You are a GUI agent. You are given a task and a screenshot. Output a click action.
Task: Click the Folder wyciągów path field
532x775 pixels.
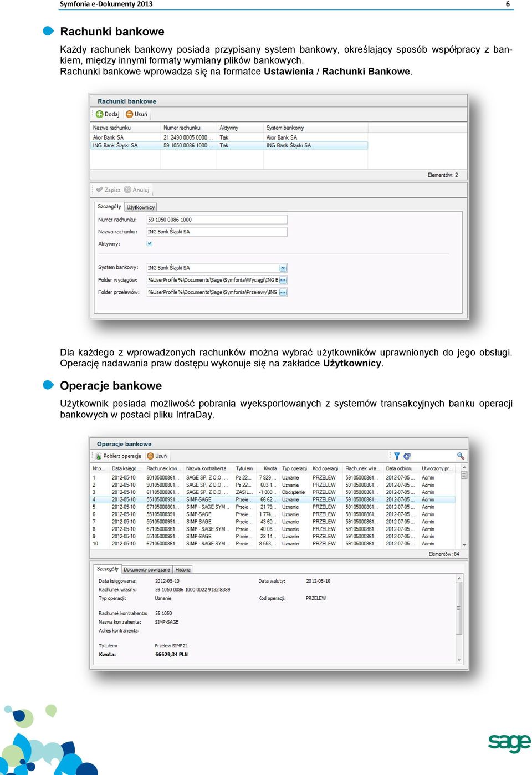(x=213, y=280)
